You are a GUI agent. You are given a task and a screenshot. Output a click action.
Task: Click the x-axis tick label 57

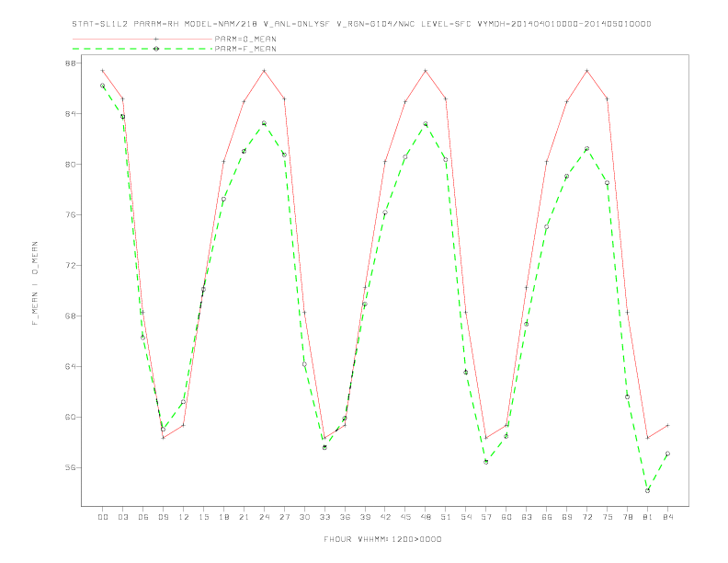click(486, 517)
